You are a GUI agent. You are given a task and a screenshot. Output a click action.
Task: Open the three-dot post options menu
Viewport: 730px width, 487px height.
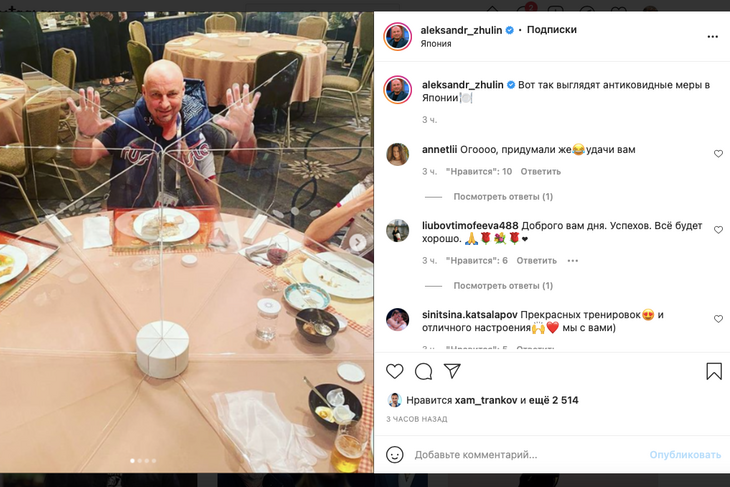point(712,37)
